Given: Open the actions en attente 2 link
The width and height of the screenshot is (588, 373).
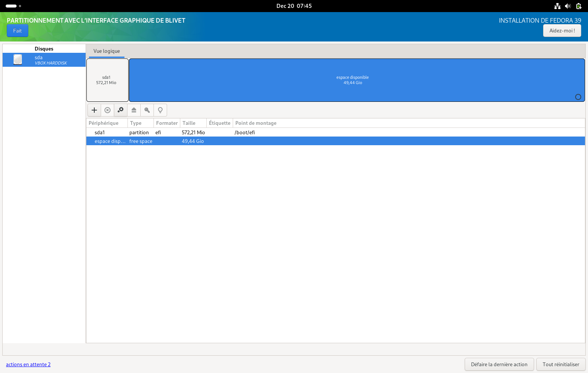Looking at the screenshot, I should (28, 364).
